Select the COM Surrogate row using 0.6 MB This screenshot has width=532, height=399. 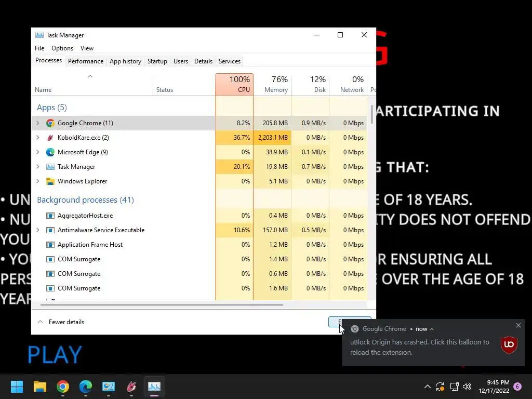(x=199, y=274)
